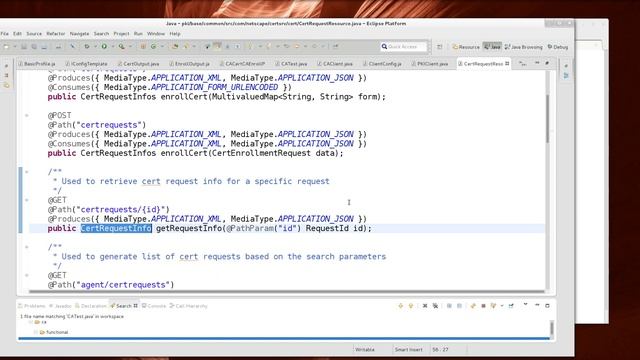Viewport: 640px width, 360px height.
Task: Click the editor horizontal scrollbar
Action: [x=287, y=291]
